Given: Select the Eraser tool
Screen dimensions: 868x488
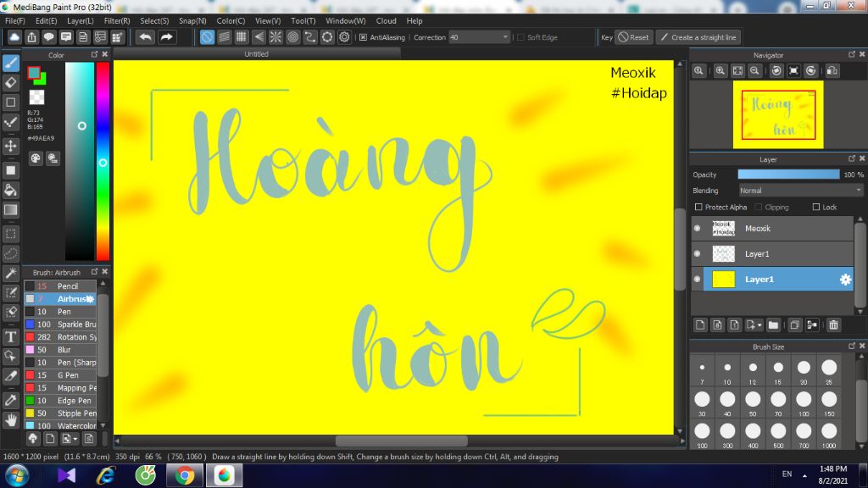Looking at the screenshot, I should 10,83.
